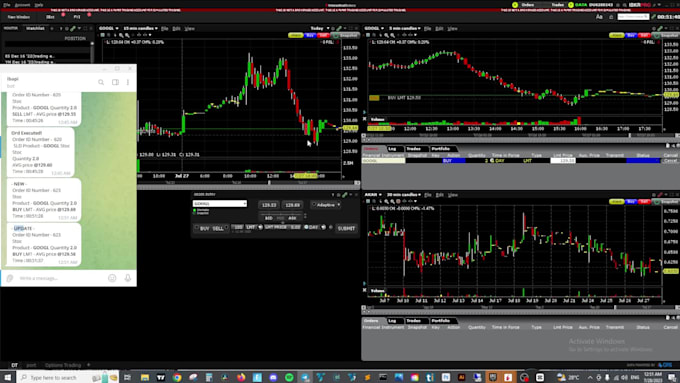Image resolution: width=680 pixels, height=383 pixels.
Task: Enable the Adaptive checkbox in Order Entry
Action: pyautogui.click(x=314, y=204)
